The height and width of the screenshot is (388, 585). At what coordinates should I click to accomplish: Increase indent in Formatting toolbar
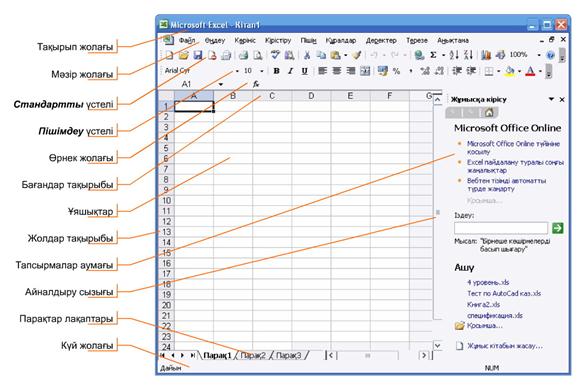point(471,71)
